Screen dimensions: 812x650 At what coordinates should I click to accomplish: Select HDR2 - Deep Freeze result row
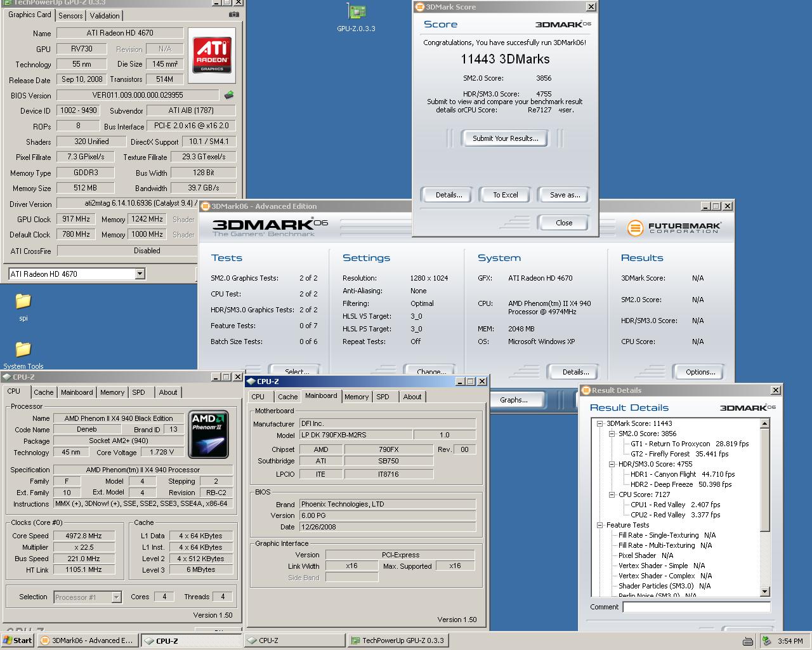[681, 484]
